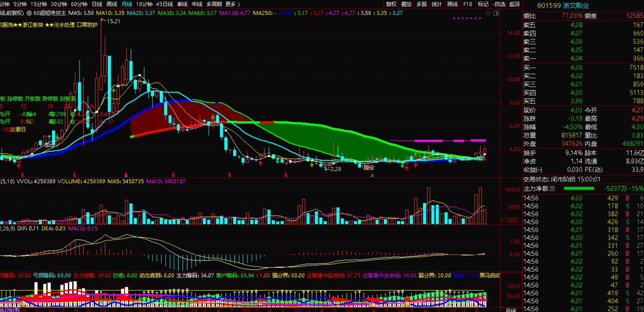Select the 月线 monthly chart tab
Screen dimensions: 644x312
coord(127,4)
